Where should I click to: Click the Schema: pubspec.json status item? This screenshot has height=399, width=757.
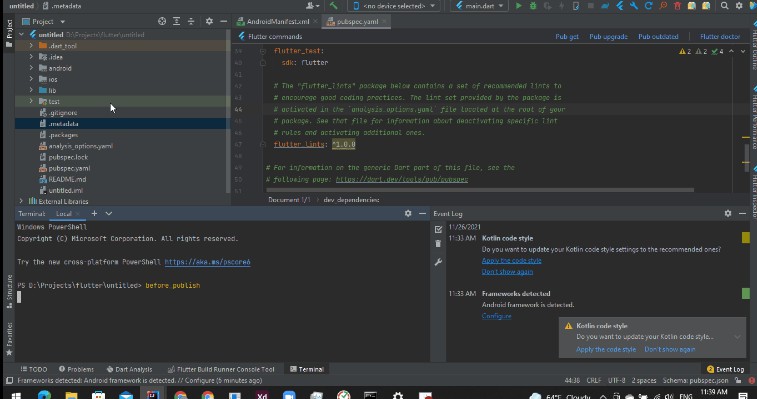(695, 381)
